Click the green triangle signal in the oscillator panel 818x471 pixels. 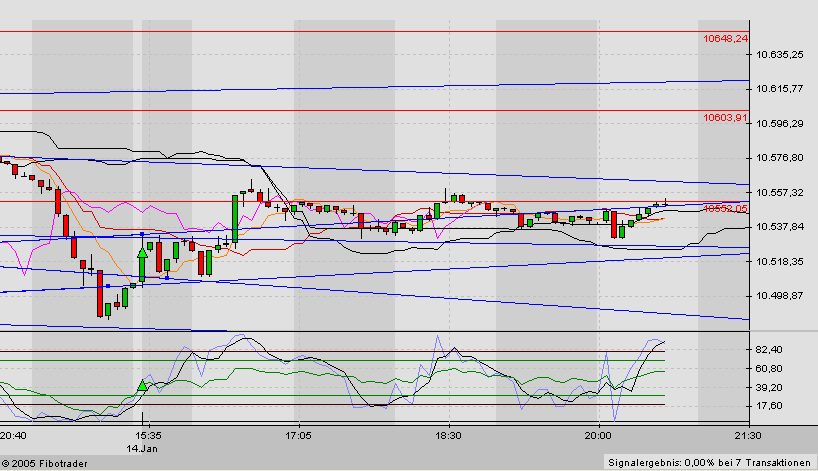pos(143,385)
